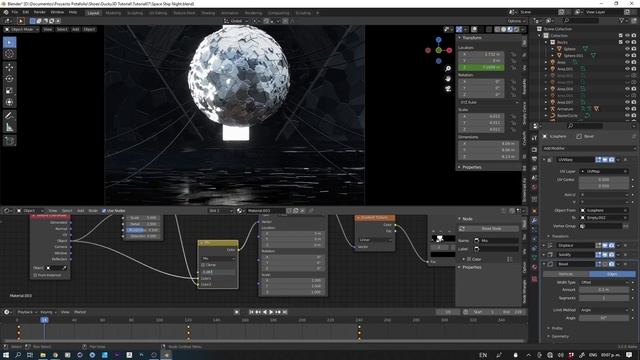
Task: Click the Mix node factor slider
Action: click(x=218, y=272)
